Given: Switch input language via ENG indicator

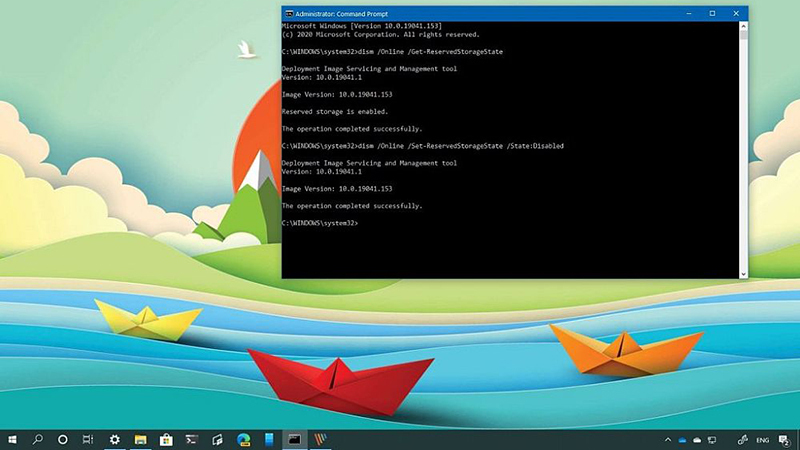Looking at the screenshot, I should [x=761, y=439].
